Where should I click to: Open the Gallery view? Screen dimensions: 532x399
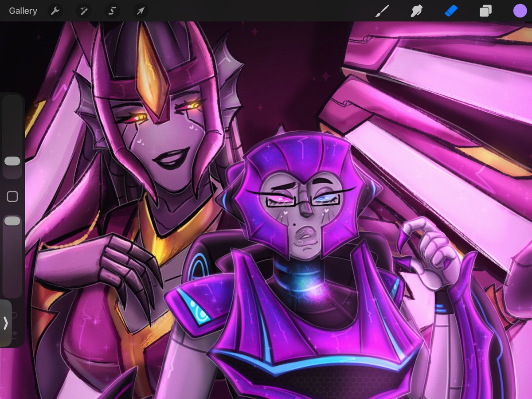23,11
